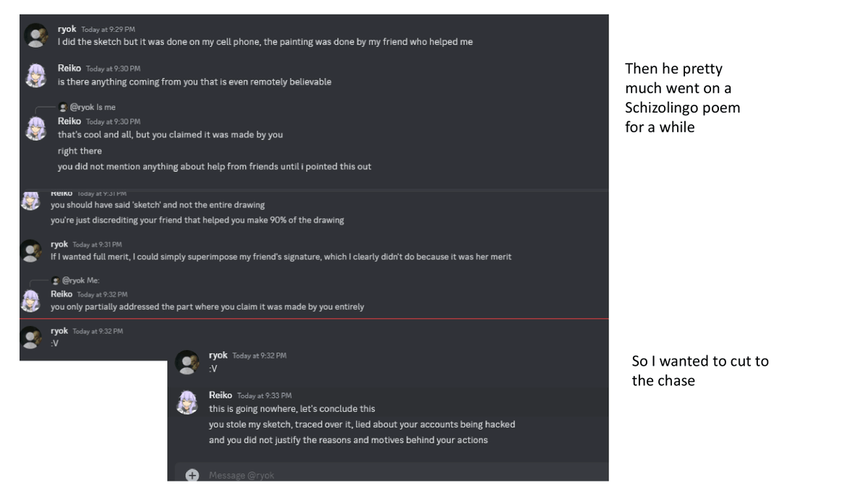Click message 'is there anything coming from you'
The height and width of the screenshot is (488, 868).
[195, 82]
